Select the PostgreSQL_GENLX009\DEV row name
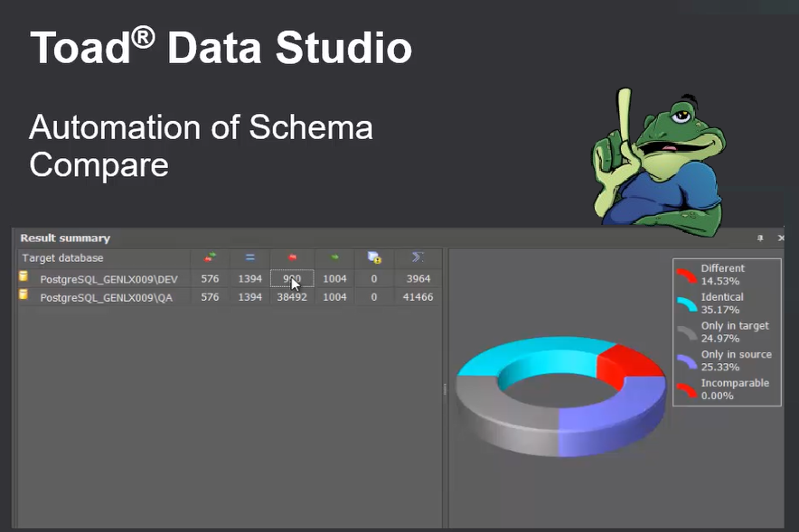Viewport: 799px width, 532px height. tap(109, 279)
